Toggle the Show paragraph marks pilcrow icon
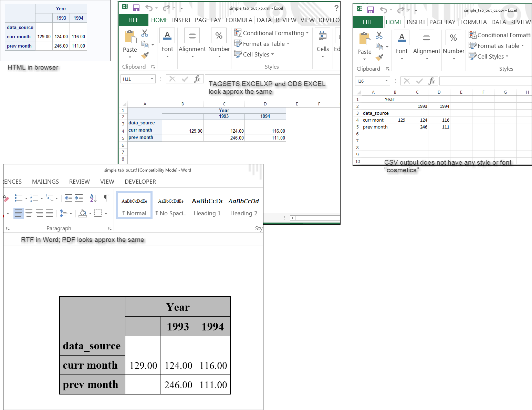The height and width of the screenshot is (410, 532). click(107, 198)
